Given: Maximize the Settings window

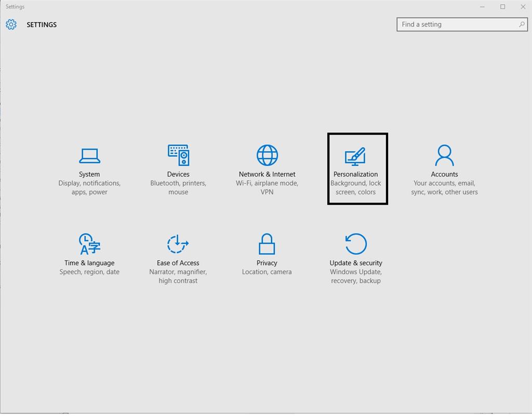Looking at the screenshot, I should [x=503, y=7].
